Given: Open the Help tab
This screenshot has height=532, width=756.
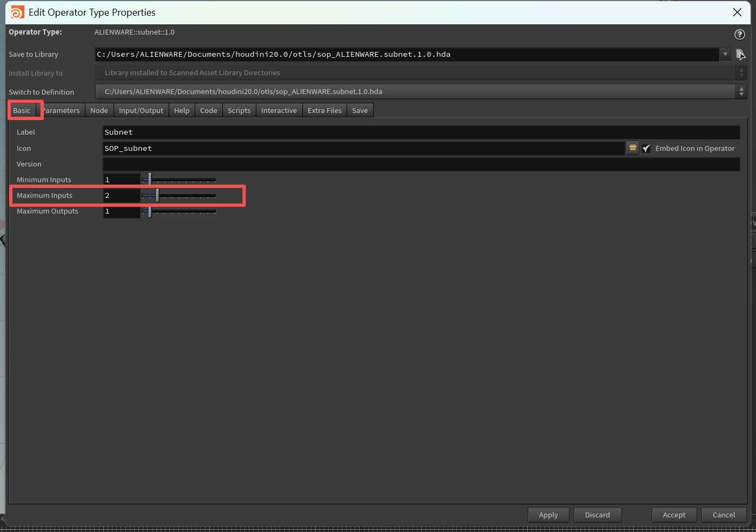Looking at the screenshot, I should (182, 110).
